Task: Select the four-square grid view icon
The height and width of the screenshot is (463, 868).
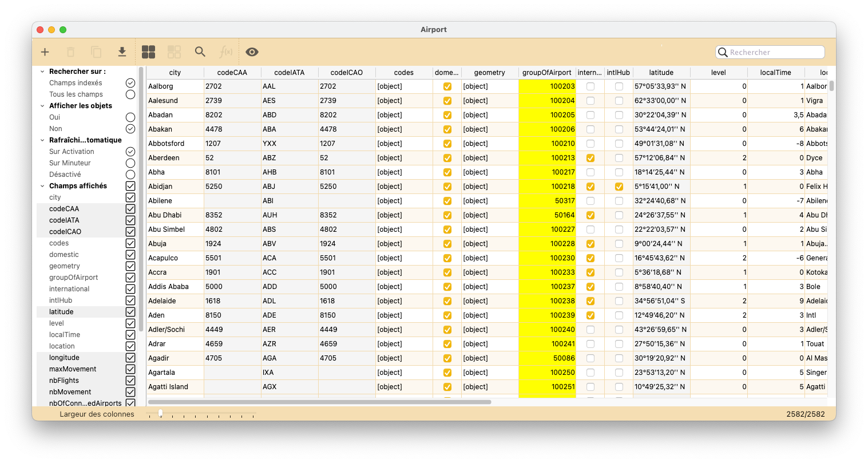Action: (x=148, y=52)
